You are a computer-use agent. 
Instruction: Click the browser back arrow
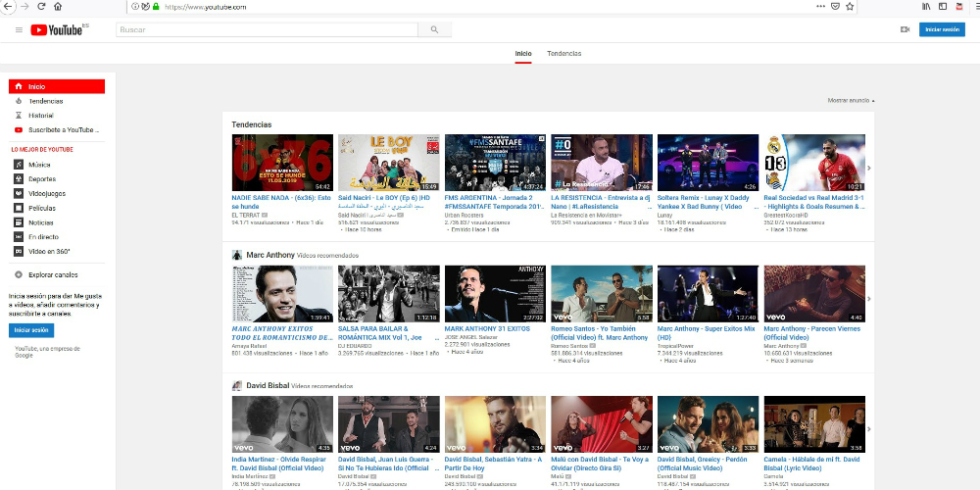point(8,6)
